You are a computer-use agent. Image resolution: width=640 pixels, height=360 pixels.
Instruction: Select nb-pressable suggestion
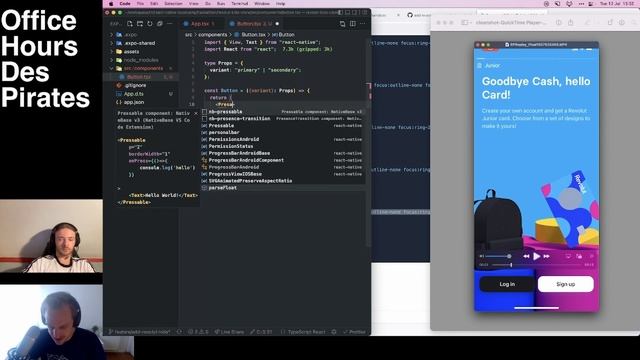(x=282, y=112)
